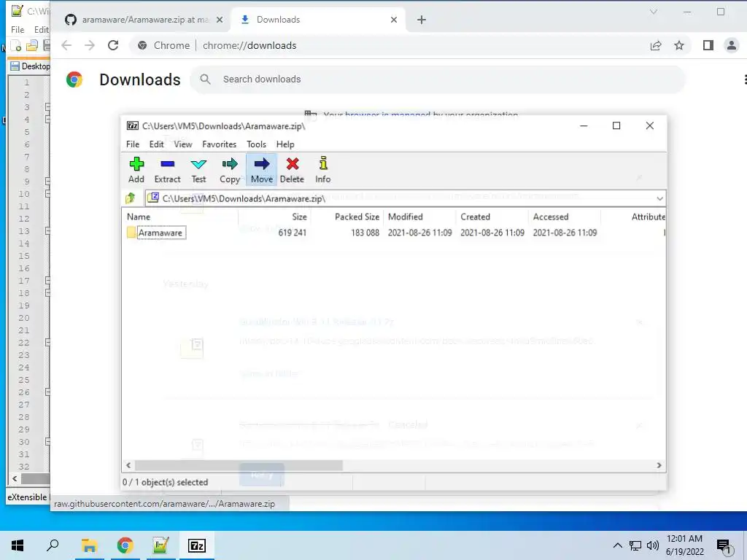
Task: Click the Copy toolbar icon in 7-Zip
Action: tap(230, 170)
